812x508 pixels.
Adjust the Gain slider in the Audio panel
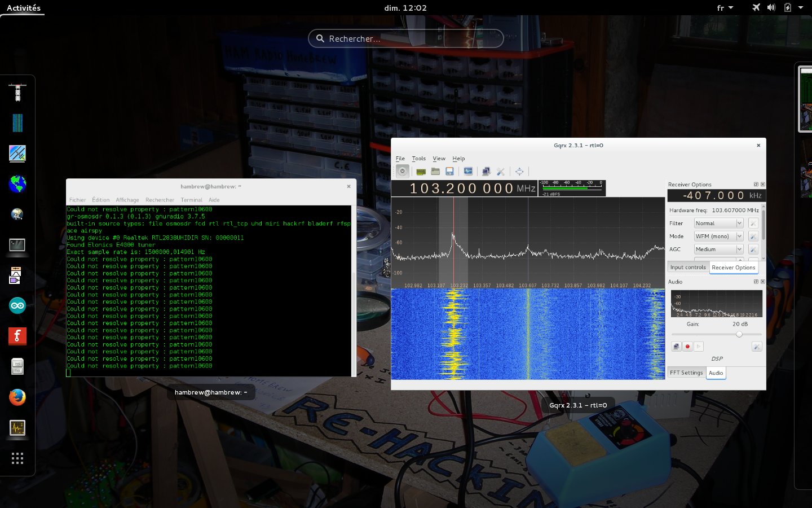tap(739, 334)
